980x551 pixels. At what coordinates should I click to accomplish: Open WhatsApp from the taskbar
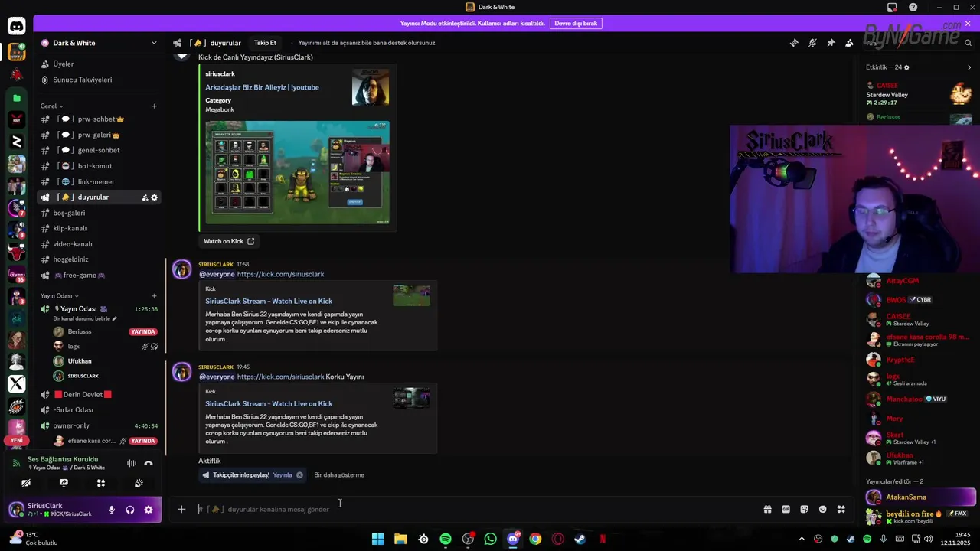tap(491, 539)
